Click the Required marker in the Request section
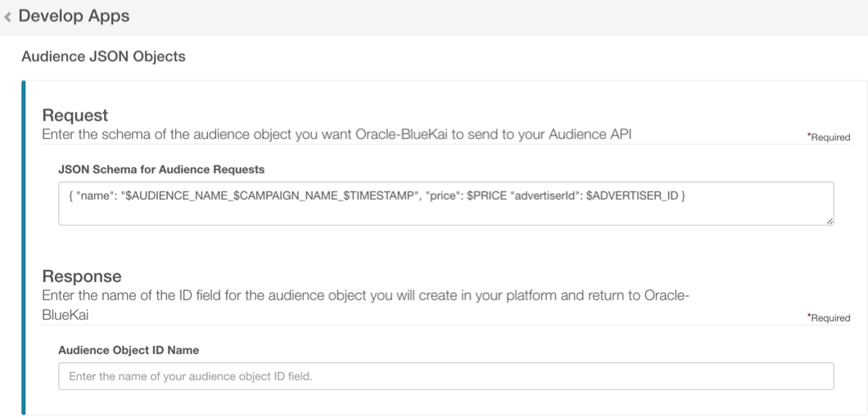Viewport: 868px width, 418px height. 829,137
